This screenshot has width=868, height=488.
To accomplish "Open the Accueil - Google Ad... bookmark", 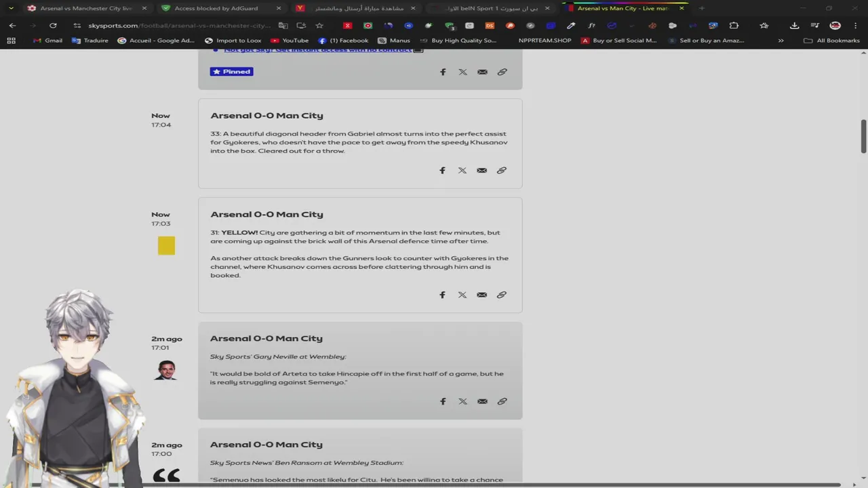I will coord(156,41).
